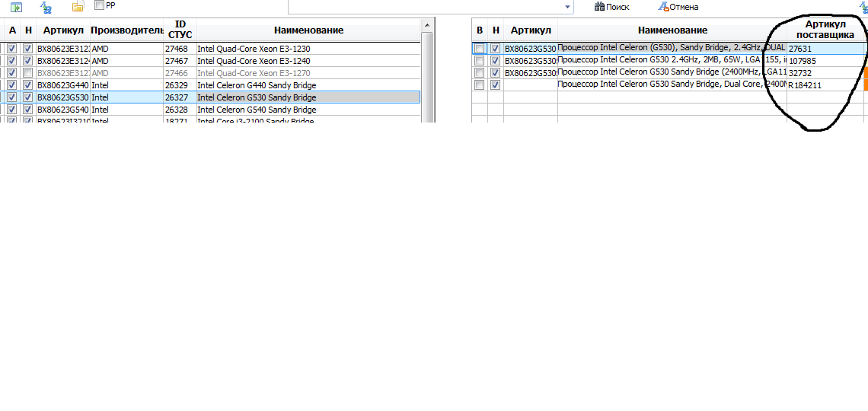Click ID СТУС cell 27468
Screen dimensions: 868x411
tap(180, 49)
